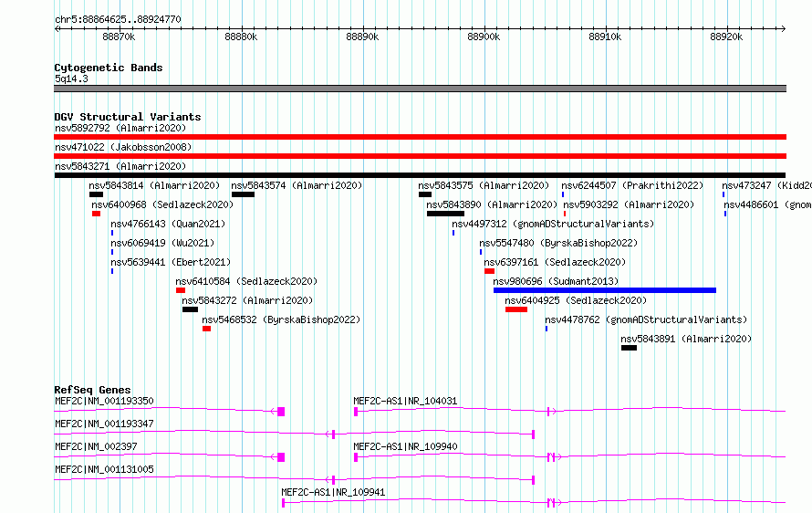Select the nsv473247 variant label

[766, 185]
